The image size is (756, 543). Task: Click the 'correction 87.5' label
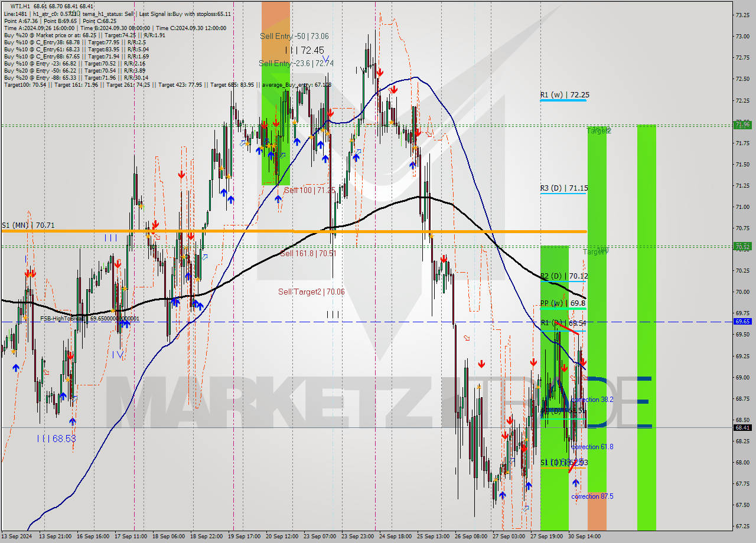[592, 496]
